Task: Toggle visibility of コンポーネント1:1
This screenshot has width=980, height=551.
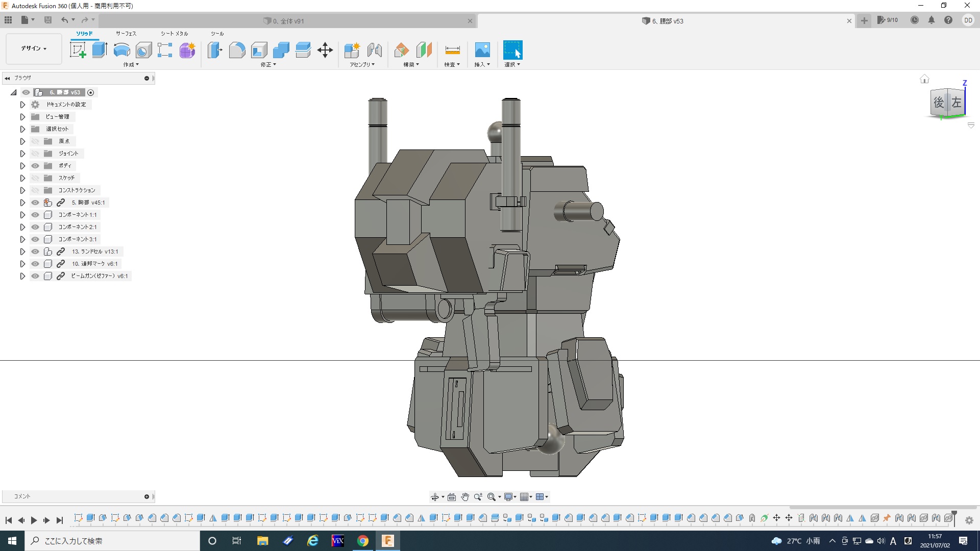Action: [35, 215]
